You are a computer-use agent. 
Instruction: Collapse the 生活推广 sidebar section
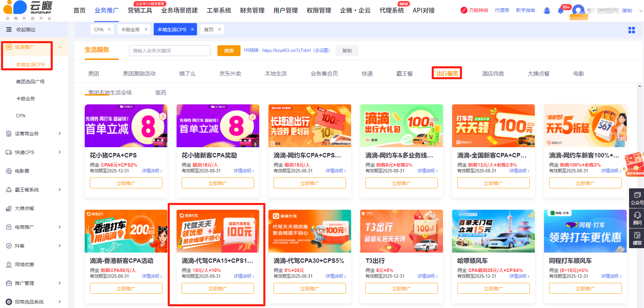pyautogui.click(x=60, y=47)
